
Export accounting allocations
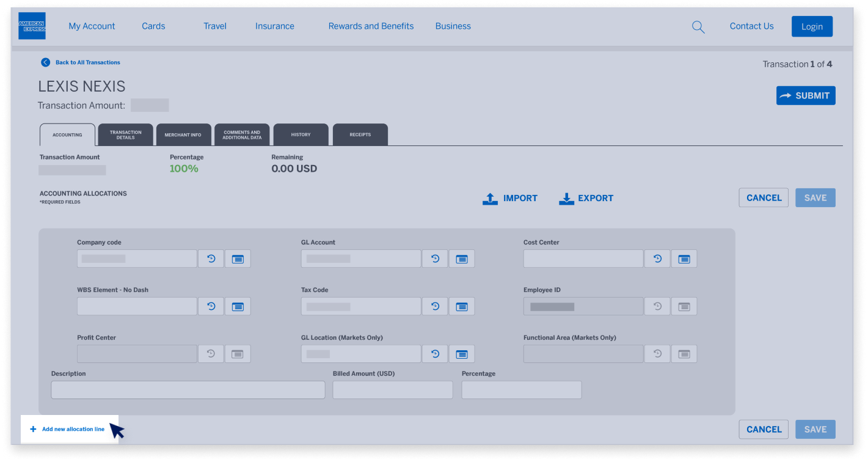(x=586, y=198)
